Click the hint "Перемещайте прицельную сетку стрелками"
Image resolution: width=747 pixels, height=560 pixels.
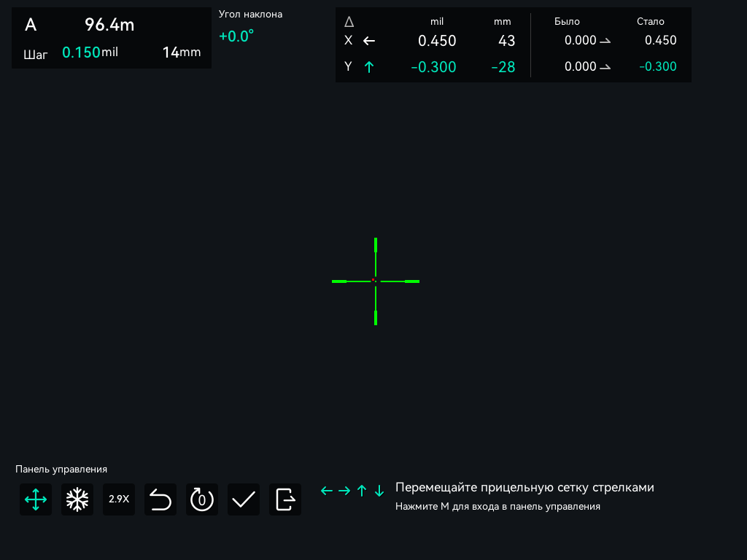(x=525, y=488)
